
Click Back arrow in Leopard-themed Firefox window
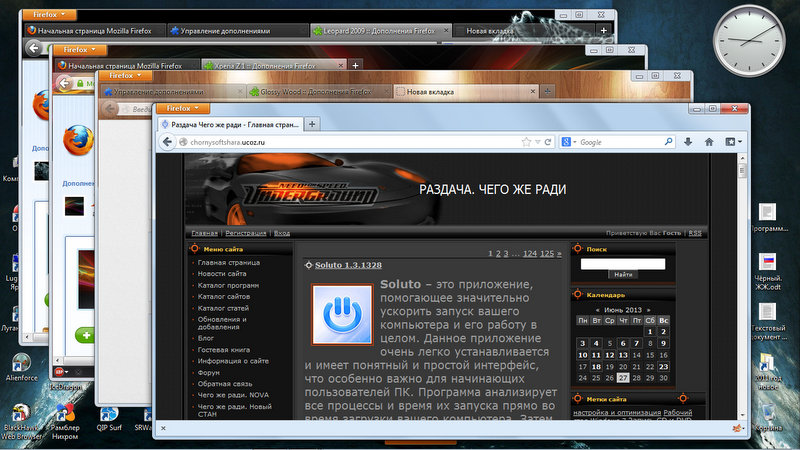click(x=34, y=48)
